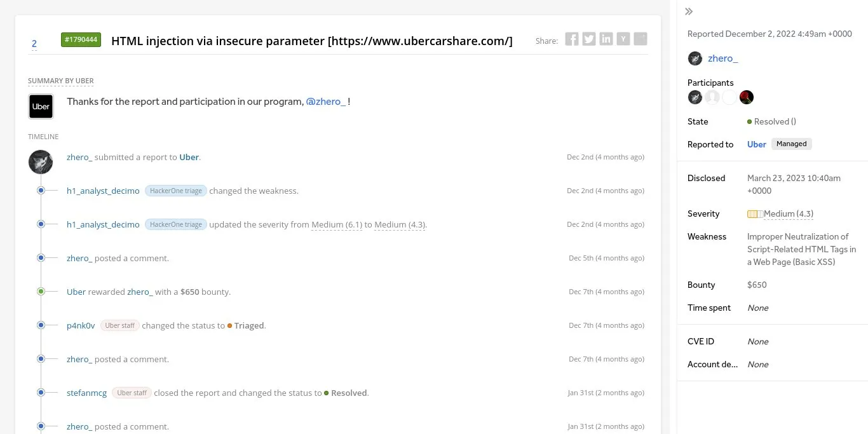Click reporter avatar beside zhero_ in sidebar
Image resolution: width=868 pixels, height=434 pixels.
tap(695, 58)
